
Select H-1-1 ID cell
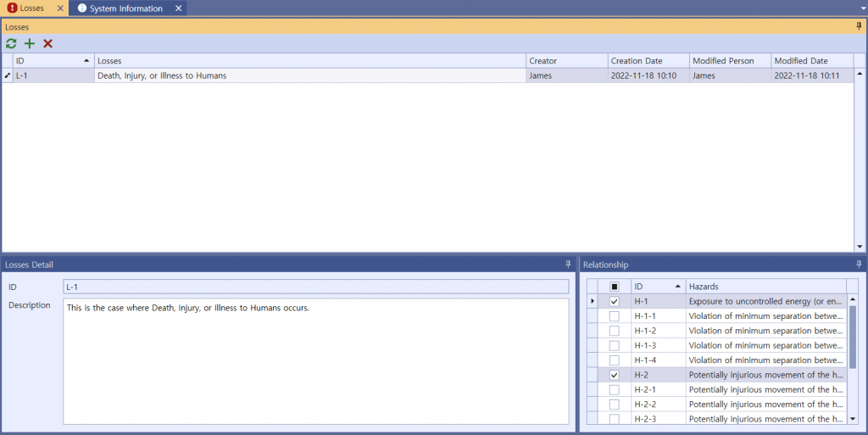point(658,316)
